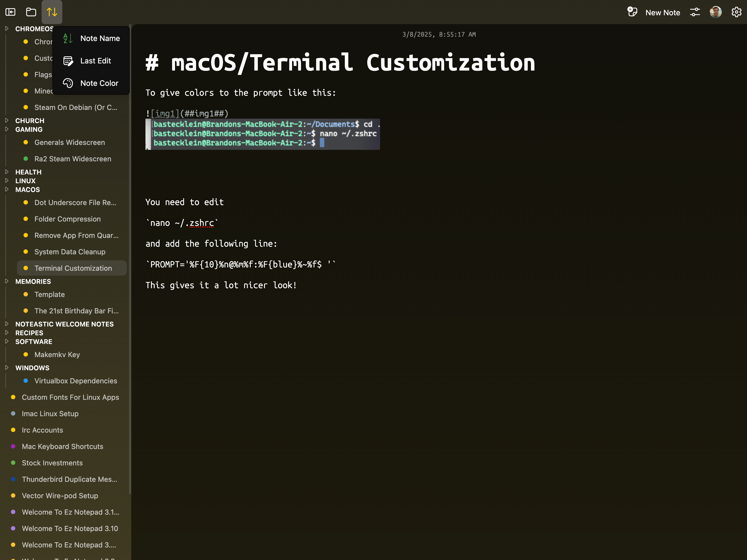The width and height of the screenshot is (747, 560).
Task: Open the Steam On Debian note
Action: coord(72,107)
